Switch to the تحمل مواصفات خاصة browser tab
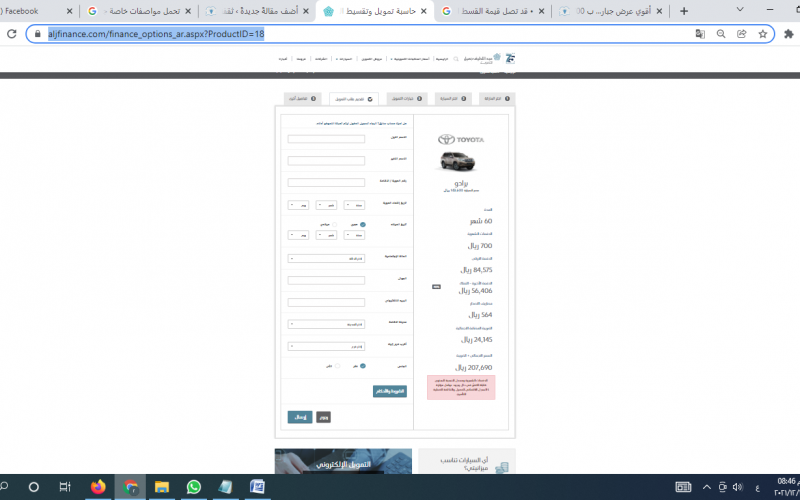This screenshot has width=800, height=500. pyautogui.click(x=138, y=11)
